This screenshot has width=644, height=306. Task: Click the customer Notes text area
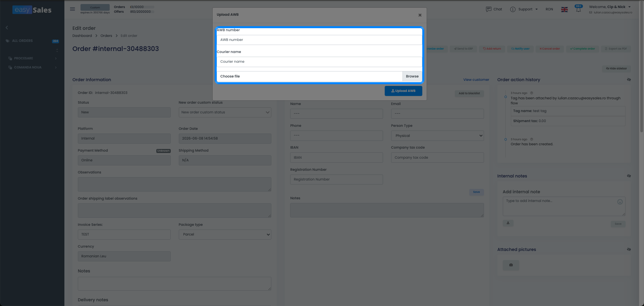(x=387, y=210)
